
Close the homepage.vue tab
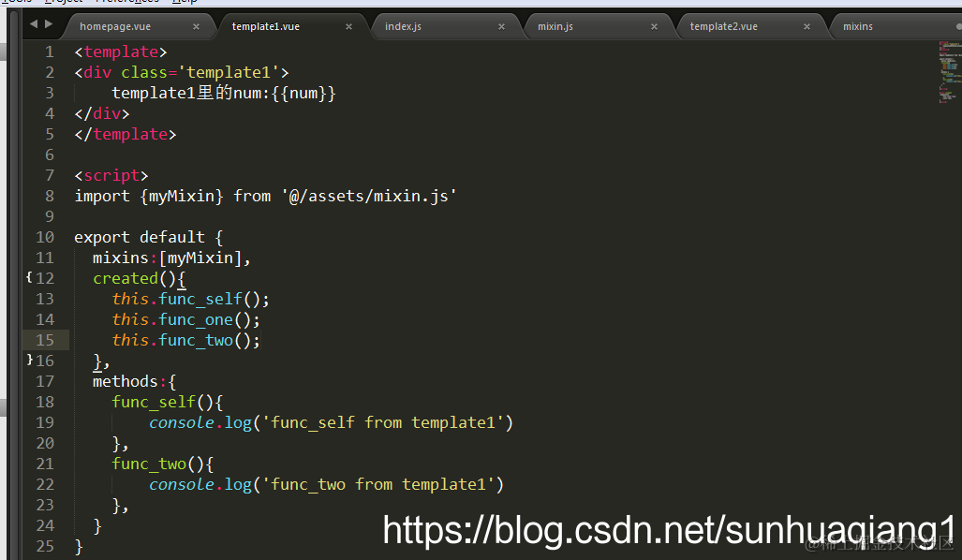tap(197, 26)
